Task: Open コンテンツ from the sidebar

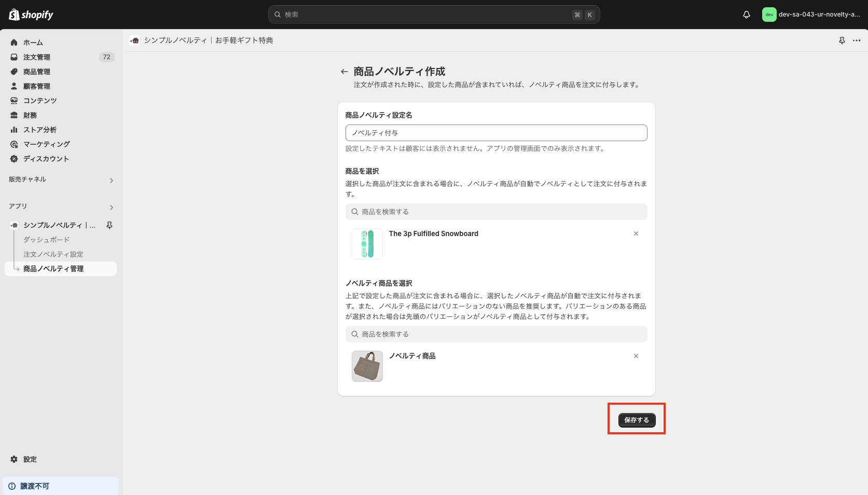Action: [39, 100]
